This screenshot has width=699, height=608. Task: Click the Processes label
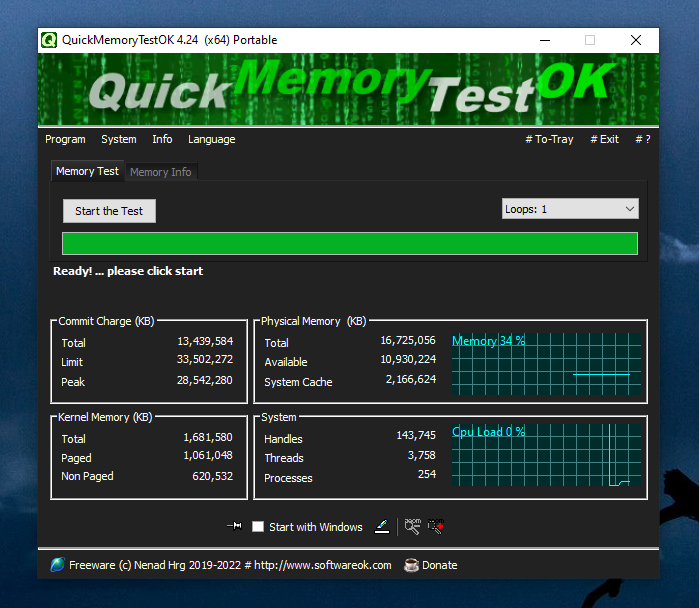(x=288, y=478)
